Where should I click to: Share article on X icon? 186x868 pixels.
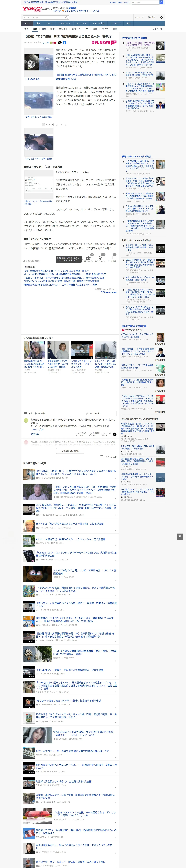pyautogui.click(x=60, y=43)
